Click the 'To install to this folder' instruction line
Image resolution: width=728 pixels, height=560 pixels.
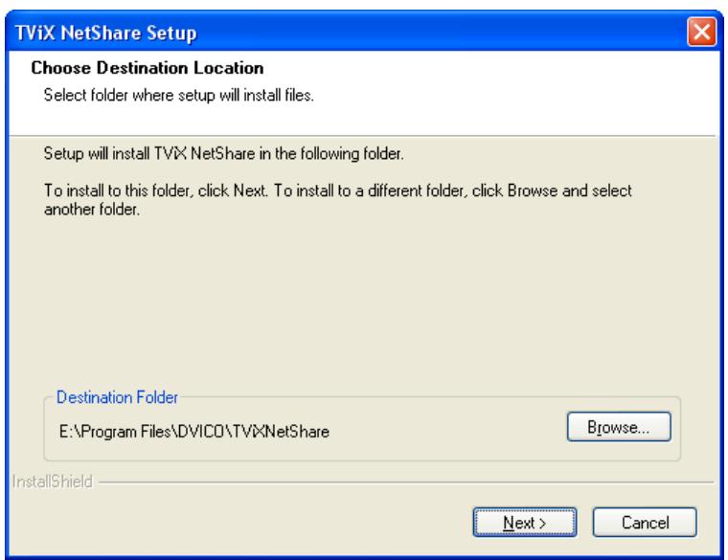point(337,190)
